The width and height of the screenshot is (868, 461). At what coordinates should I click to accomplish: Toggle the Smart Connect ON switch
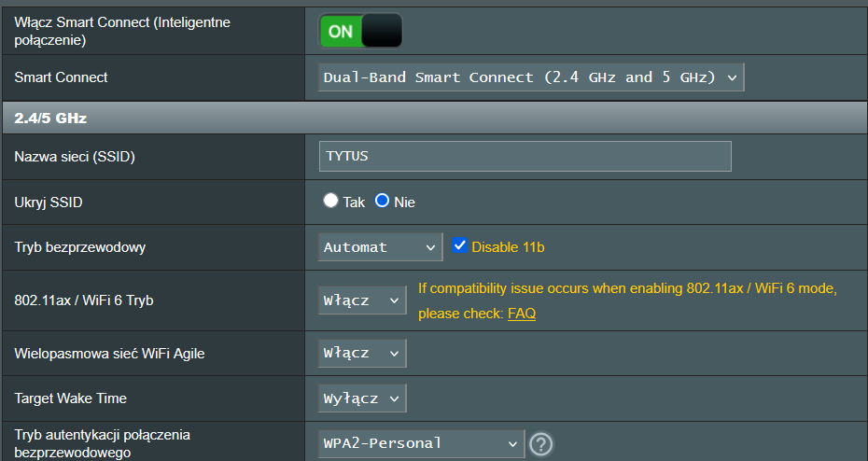[x=361, y=31]
